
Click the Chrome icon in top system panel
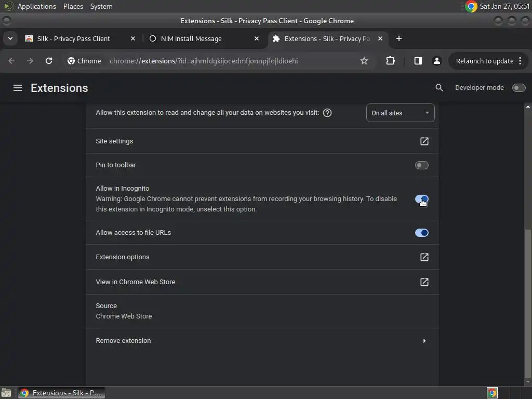tap(471, 6)
